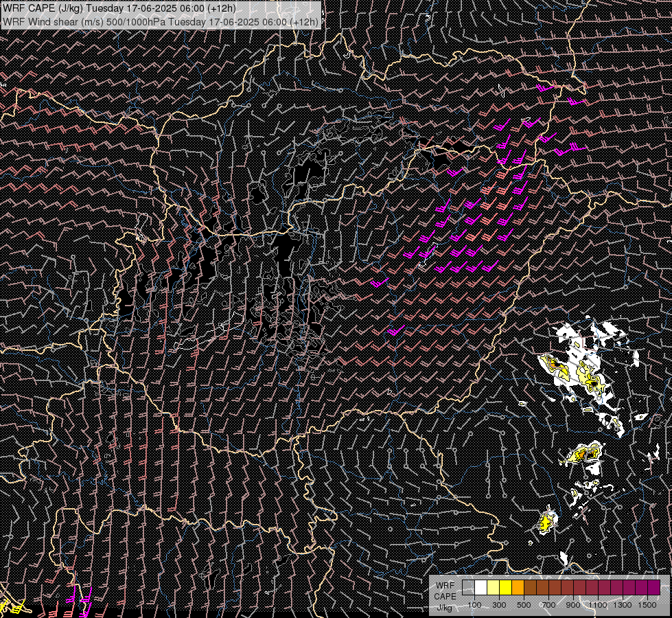Click the pale yellow swatch in the CAPE legend
Viewport: 672px width, 618px height.
coord(494,587)
